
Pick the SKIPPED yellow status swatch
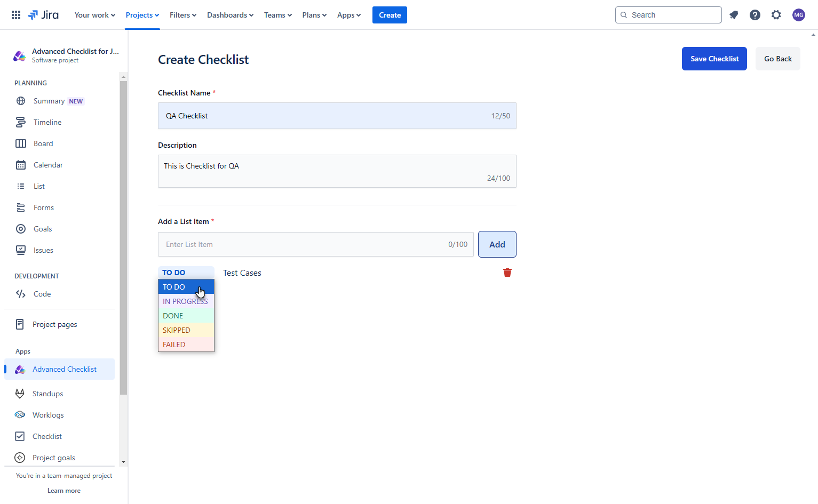pos(177,330)
